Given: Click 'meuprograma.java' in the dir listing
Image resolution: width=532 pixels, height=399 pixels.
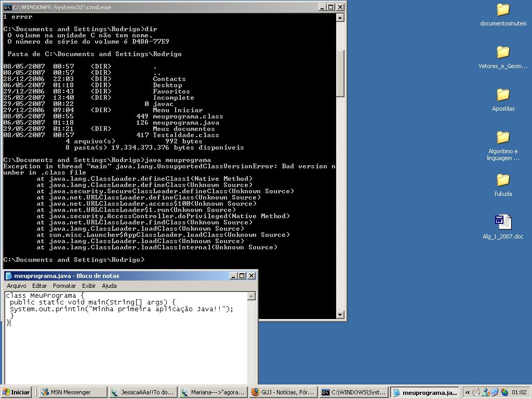Looking at the screenshot, I should pos(186,123).
